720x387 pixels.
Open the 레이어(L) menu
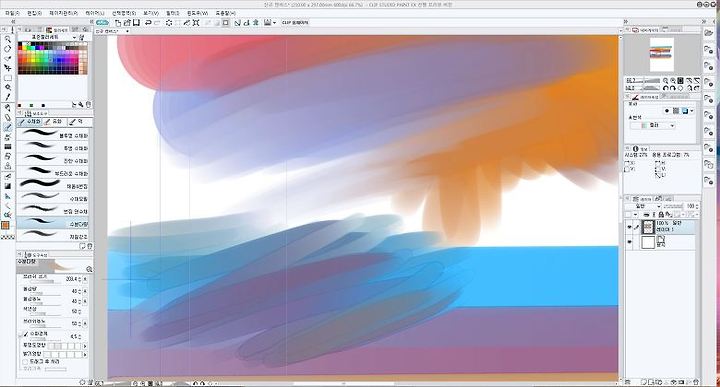click(95, 14)
